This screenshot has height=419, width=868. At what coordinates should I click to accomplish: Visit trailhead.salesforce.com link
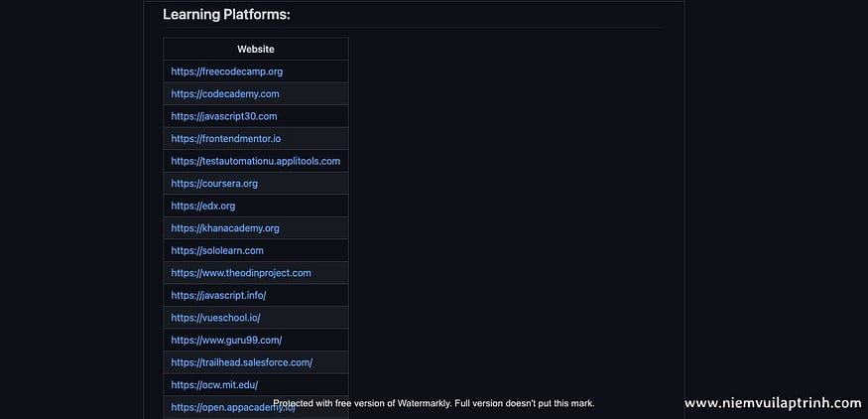(241, 362)
